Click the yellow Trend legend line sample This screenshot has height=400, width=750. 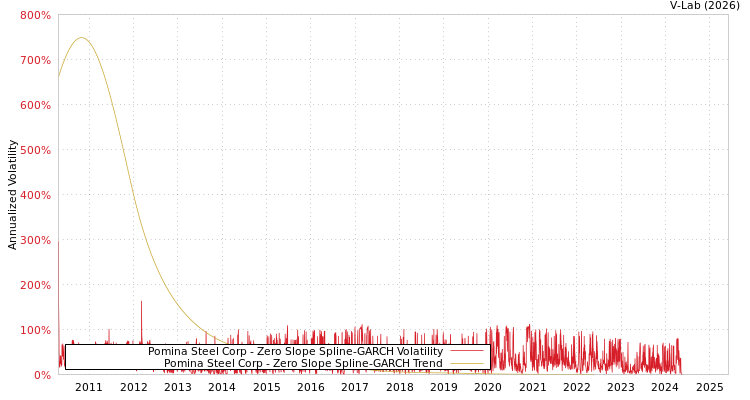point(467,363)
